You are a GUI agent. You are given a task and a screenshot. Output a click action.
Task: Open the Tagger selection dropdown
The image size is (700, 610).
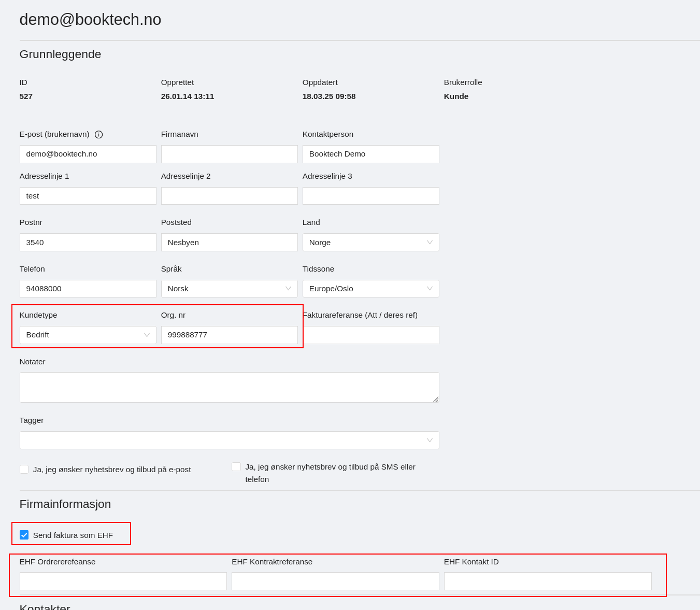tap(229, 441)
